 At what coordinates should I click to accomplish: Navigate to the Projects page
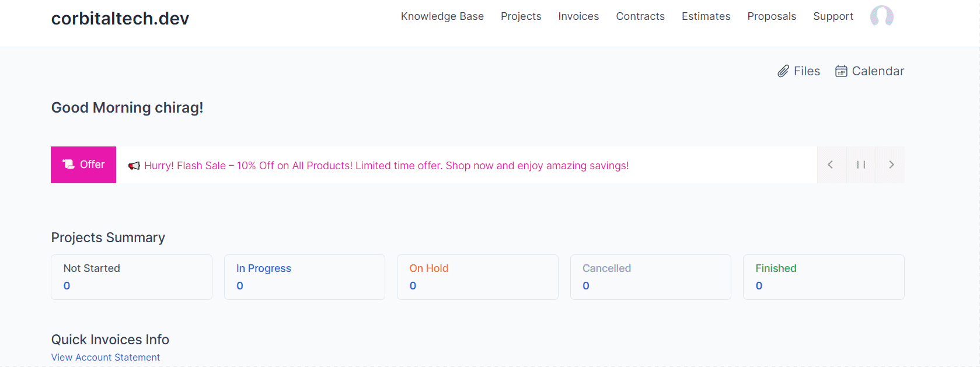coord(521,16)
